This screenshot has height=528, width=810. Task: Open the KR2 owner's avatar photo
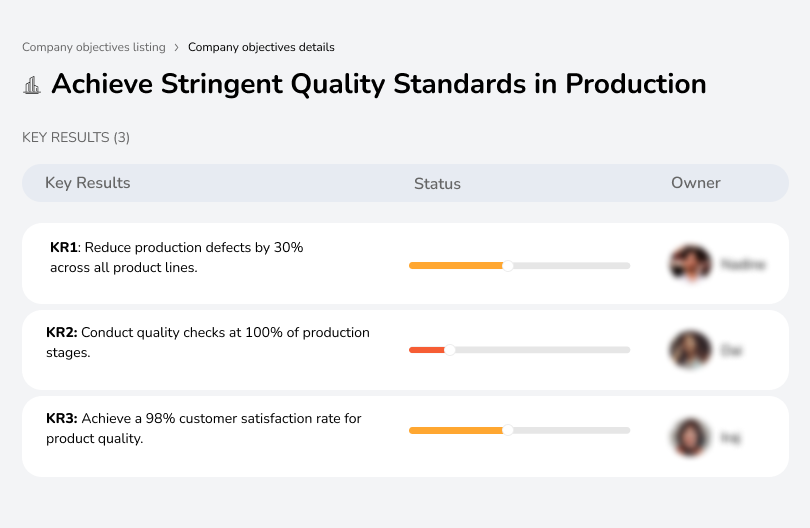(689, 350)
